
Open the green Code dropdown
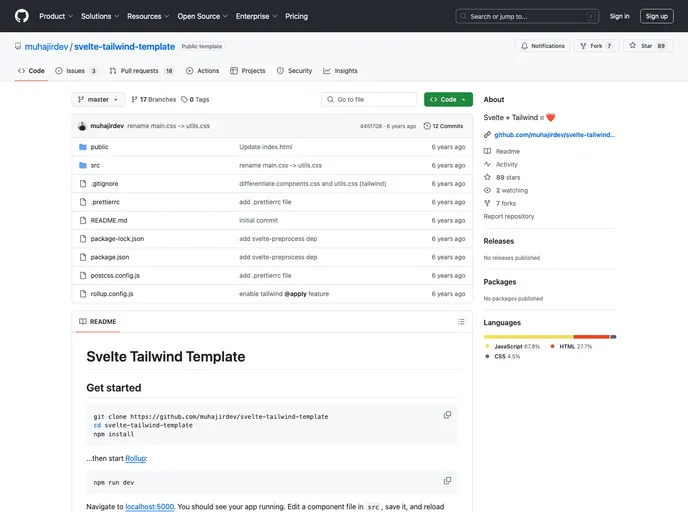[x=448, y=100]
